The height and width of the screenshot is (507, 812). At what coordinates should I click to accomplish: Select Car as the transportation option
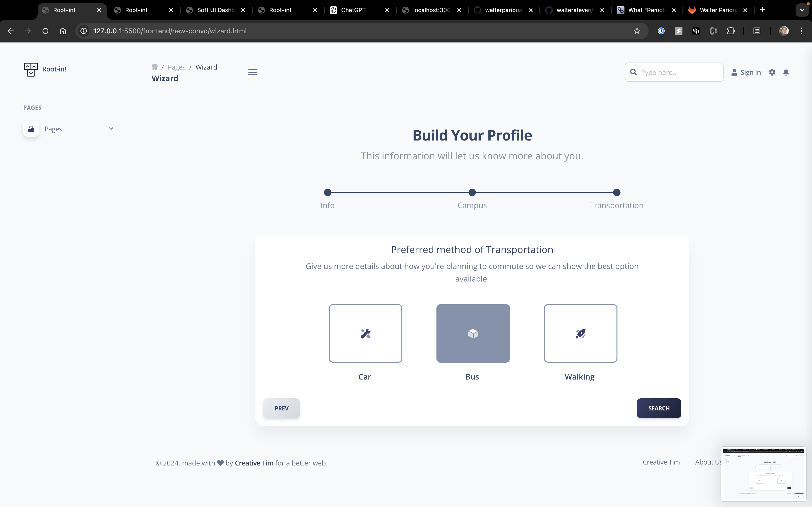tap(365, 333)
